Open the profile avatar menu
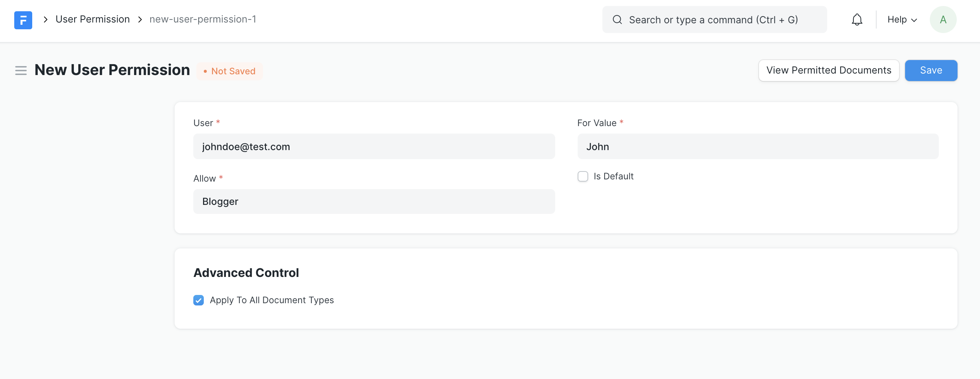The image size is (980, 379). tap(943, 19)
